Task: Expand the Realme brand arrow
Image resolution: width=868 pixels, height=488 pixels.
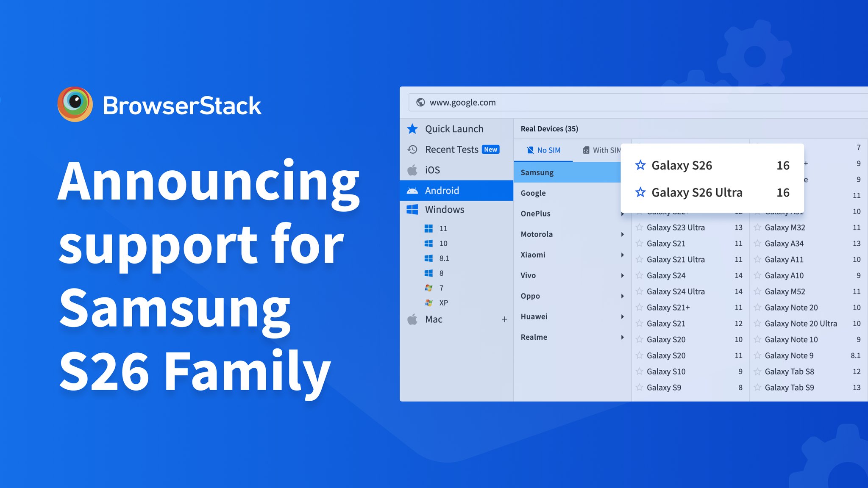Action: (x=622, y=337)
